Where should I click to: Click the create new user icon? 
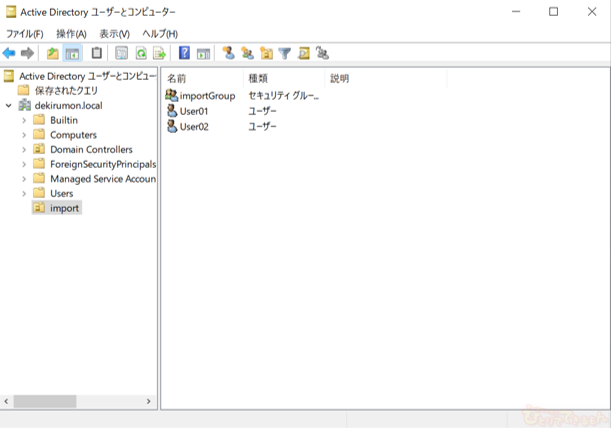[x=228, y=53]
